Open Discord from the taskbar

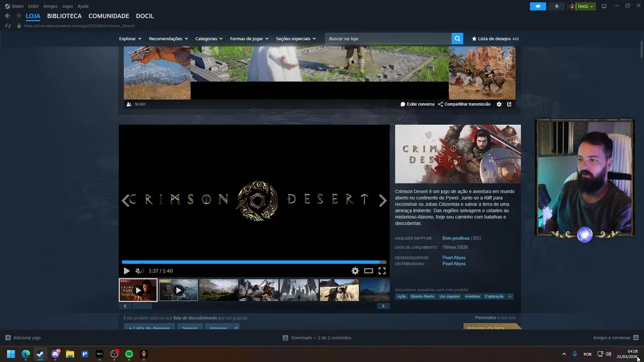click(x=55, y=354)
